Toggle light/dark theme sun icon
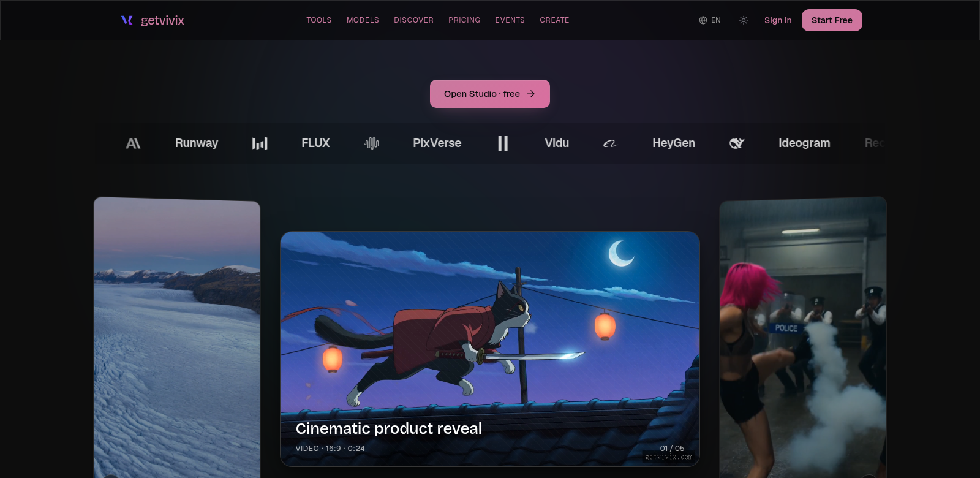Screen dimensions: 980x478 tap(744, 20)
